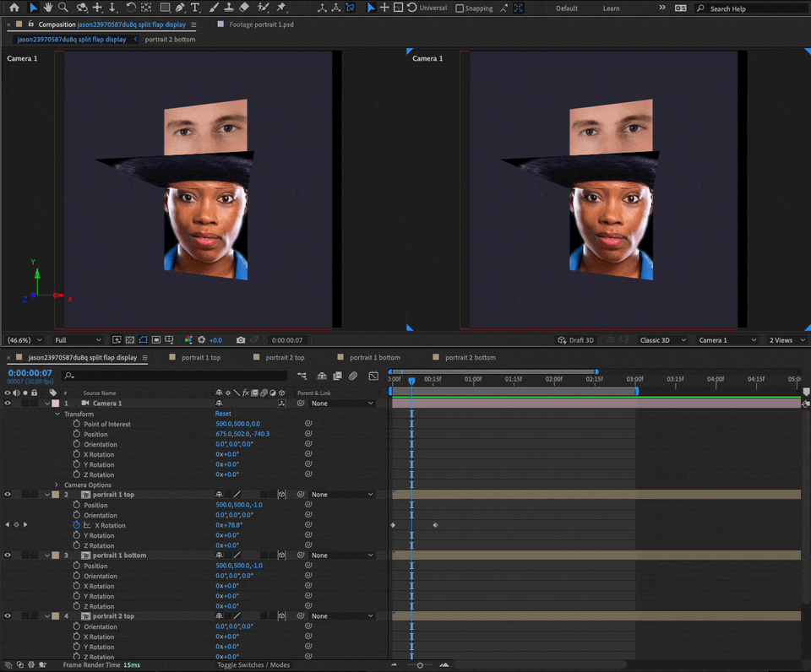This screenshot has height=672, width=811.
Task: Activate the Hand tool
Action: tap(50, 8)
